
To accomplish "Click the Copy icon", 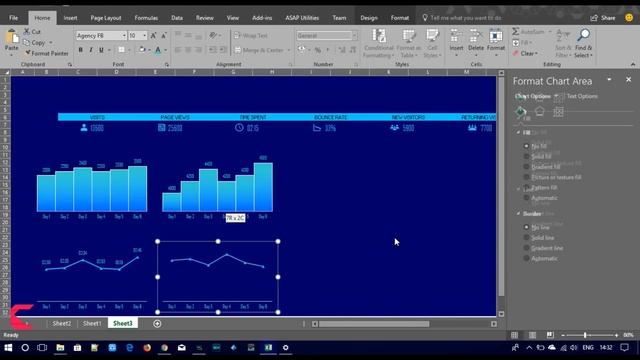I will tap(27, 42).
